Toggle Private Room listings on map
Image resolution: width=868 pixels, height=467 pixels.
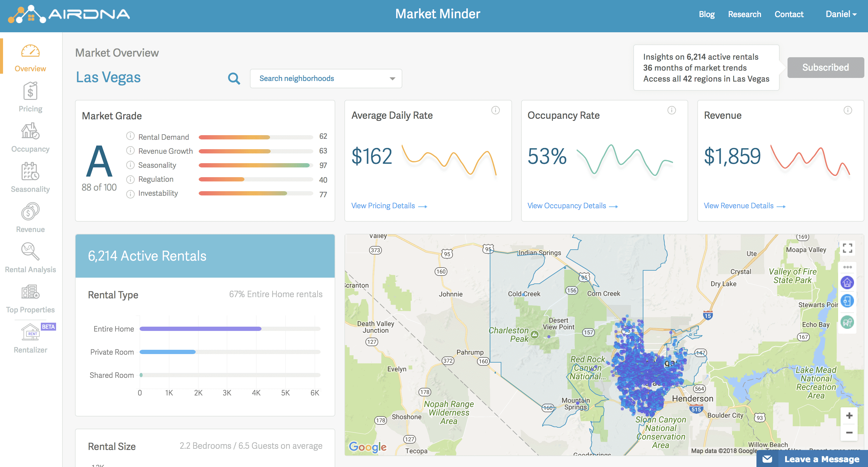(x=847, y=301)
